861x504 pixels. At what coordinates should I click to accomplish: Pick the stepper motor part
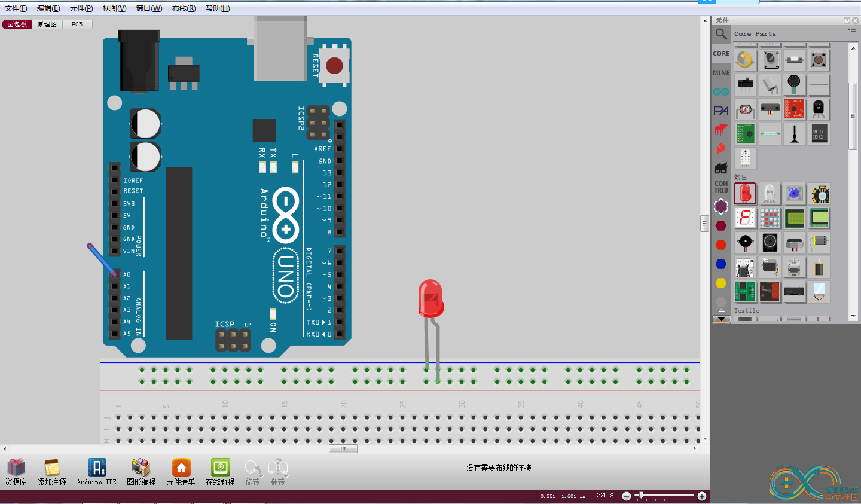click(795, 267)
